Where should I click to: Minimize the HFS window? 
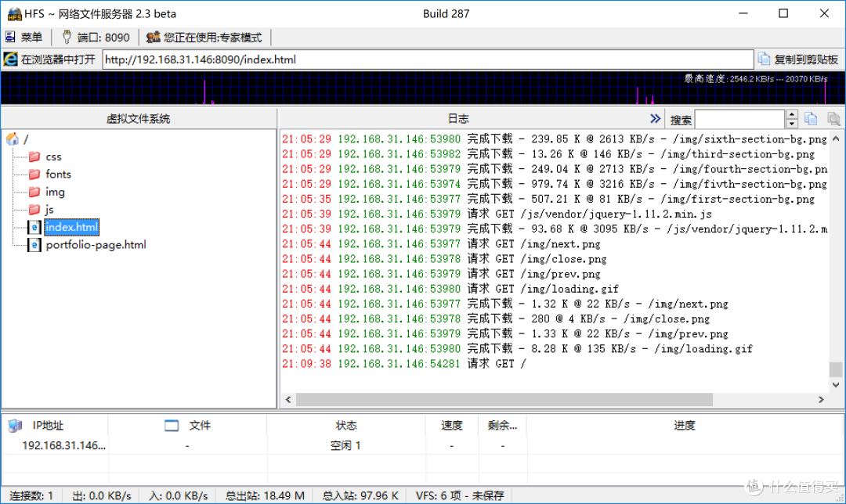point(743,13)
